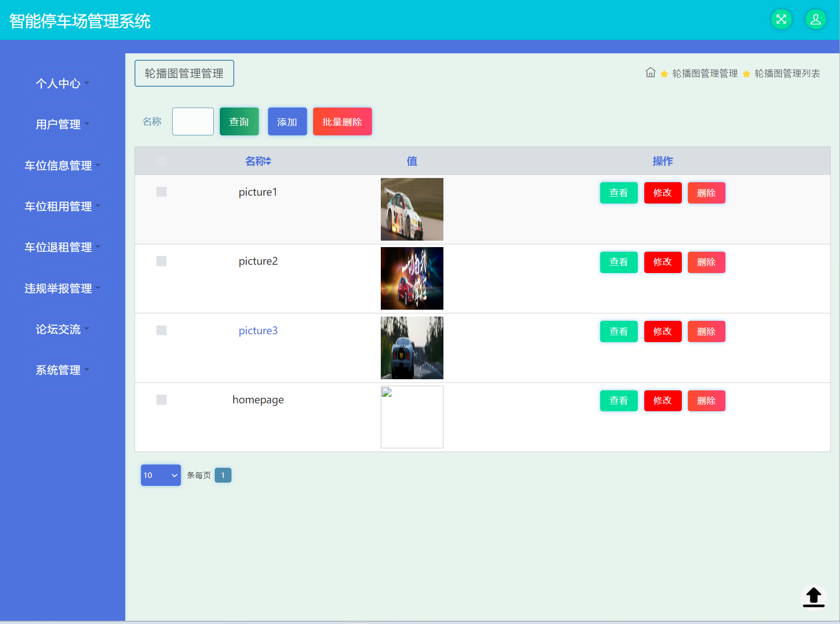Viewport: 840px width, 624px height.
Task: Expand the 用户管理 sidebar menu
Action: [x=62, y=124]
